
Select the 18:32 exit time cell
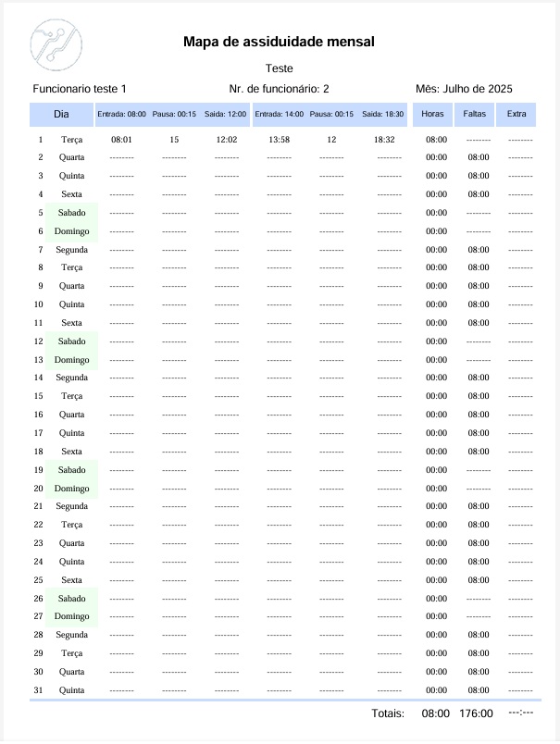pyautogui.click(x=384, y=140)
